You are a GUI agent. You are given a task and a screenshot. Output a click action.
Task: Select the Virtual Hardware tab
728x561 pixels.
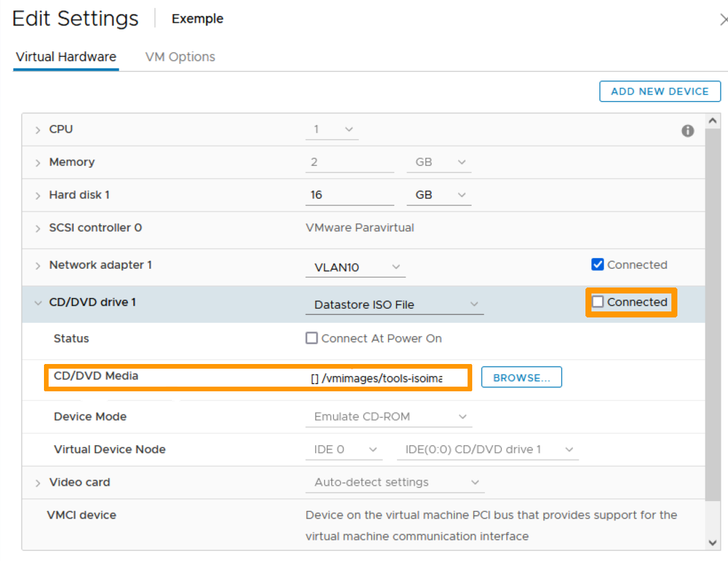coord(66,57)
